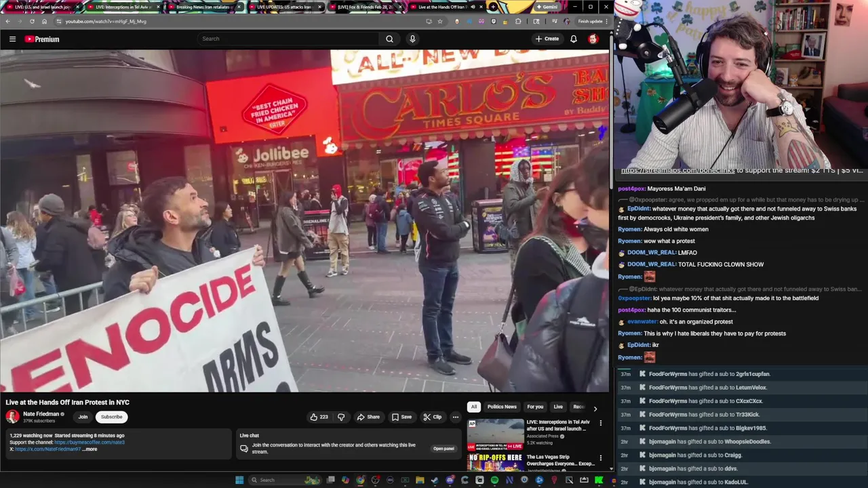Viewport: 868px width, 488px height.
Task: Dislike the video with thumbs-down
Action: (341, 417)
